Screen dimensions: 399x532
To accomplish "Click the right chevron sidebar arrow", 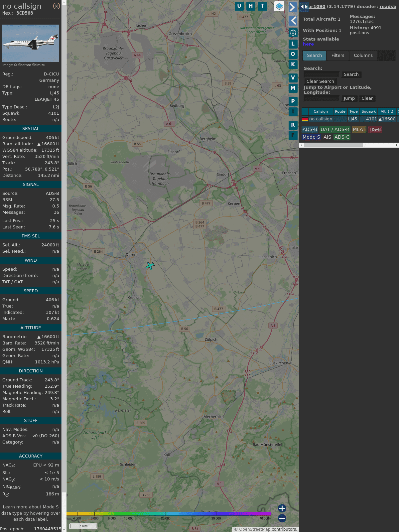I will [293, 7].
